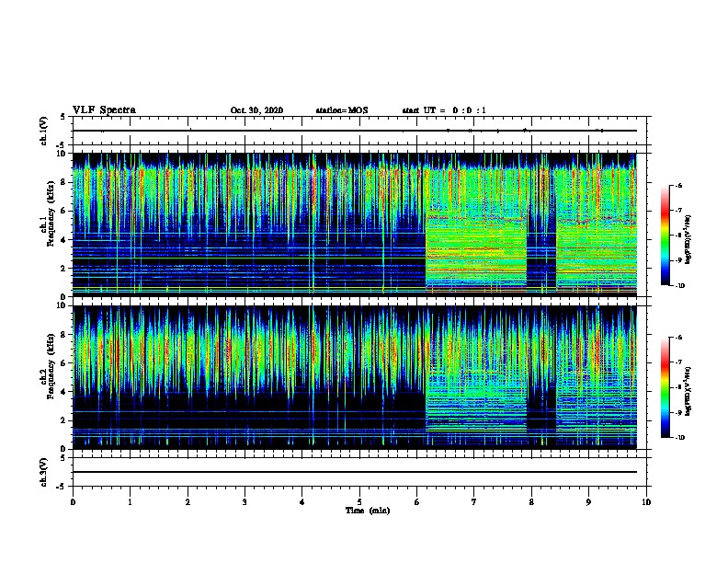Click the "Time (min)" axis title
Viewport: 728px width, 563px height.
[x=368, y=511]
